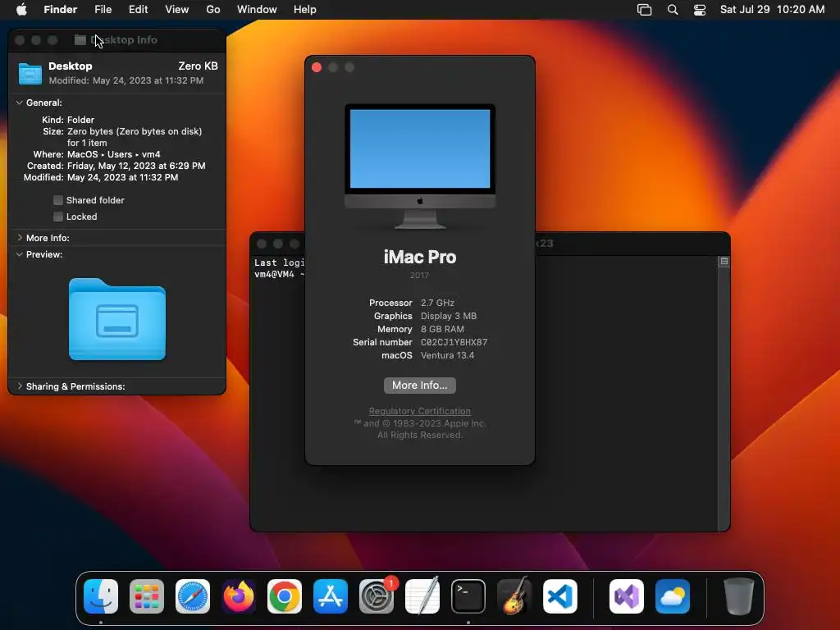
Task: Click the iMac Pro model name
Action: (x=420, y=257)
